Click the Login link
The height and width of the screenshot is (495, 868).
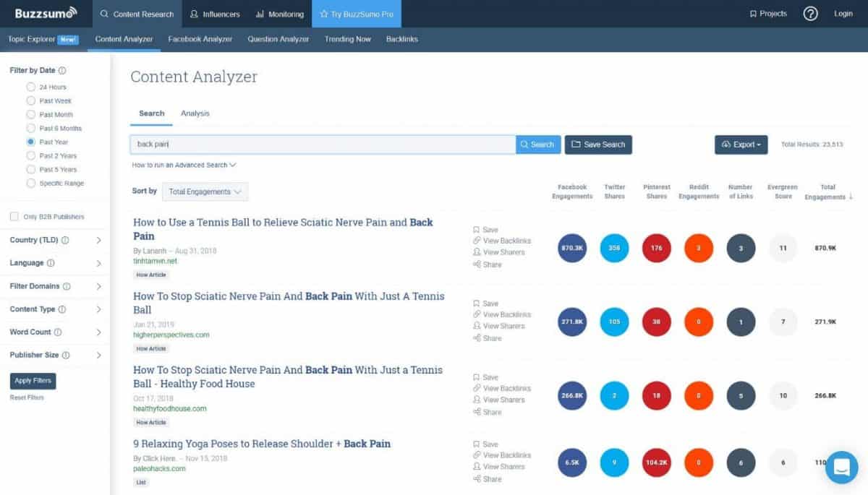pos(843,14)
